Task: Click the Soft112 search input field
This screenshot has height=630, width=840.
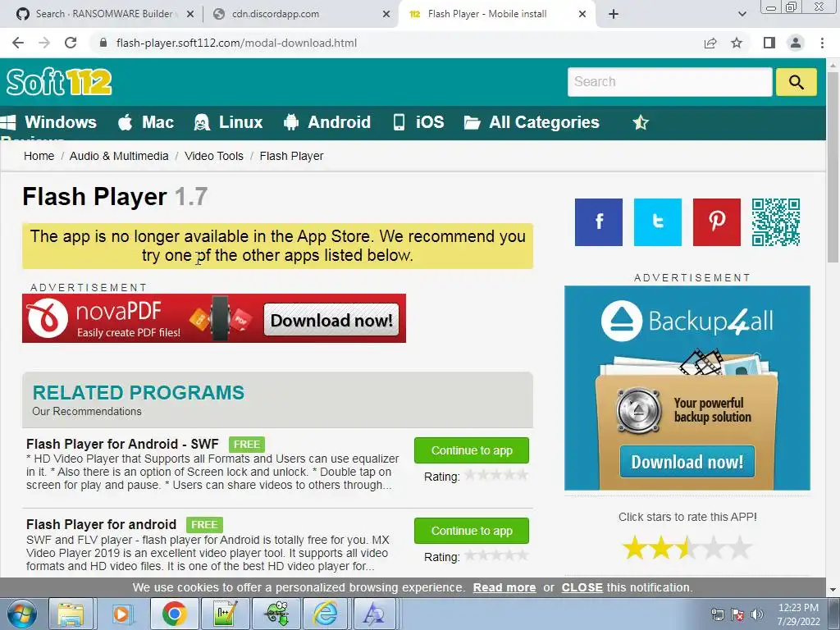Action: point(669,81)
